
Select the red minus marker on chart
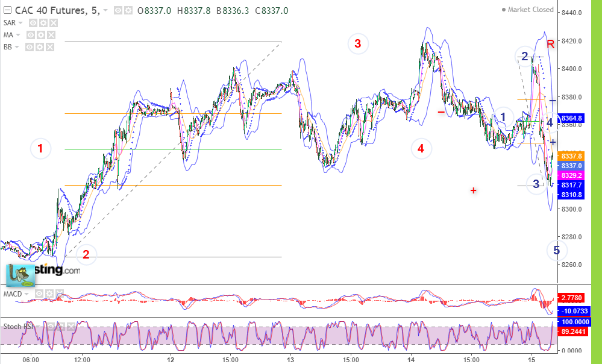pos(441,112)
